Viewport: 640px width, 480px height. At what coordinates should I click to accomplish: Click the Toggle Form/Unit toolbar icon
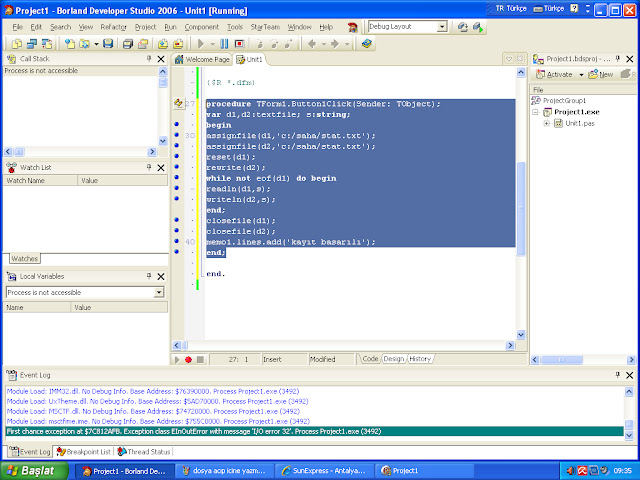click(x=47, y=44)
